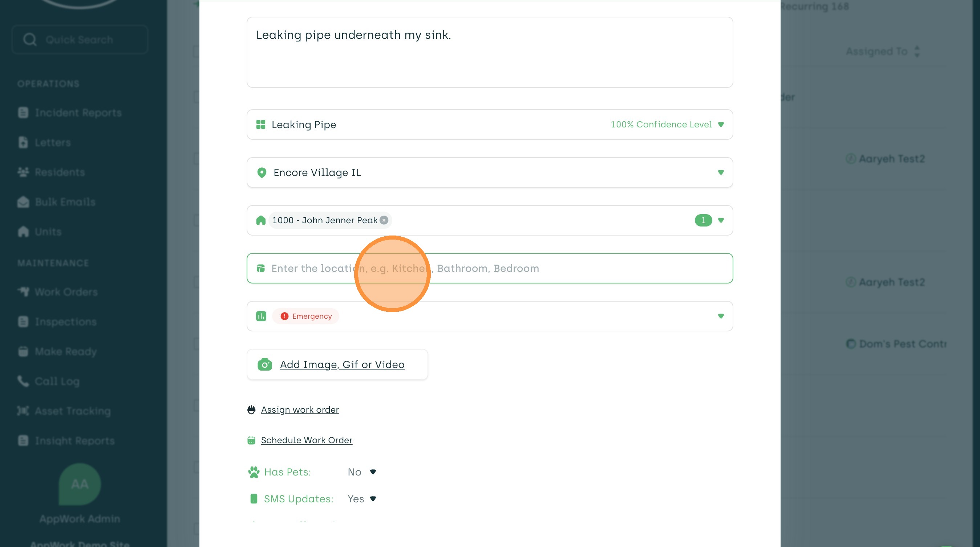Click the calendar icon beside Schedule Work Order
Viewport: 980px width, 547px height.
[251, 440]
